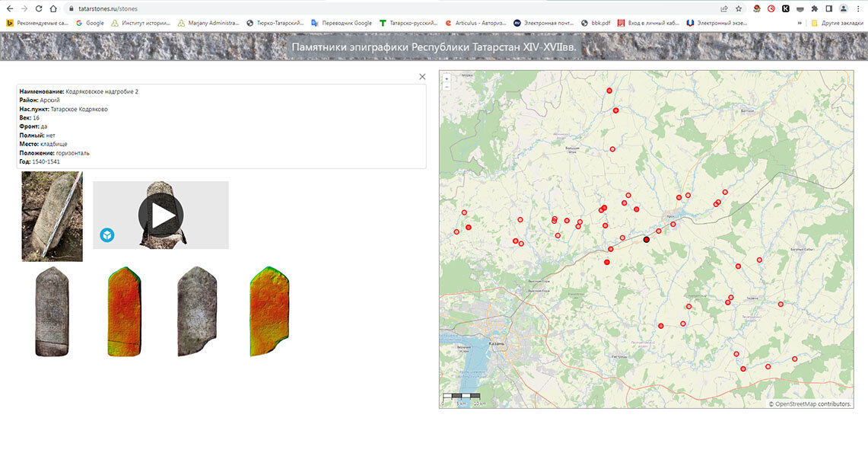This screenshot has height=453, width=868.
Task: Open the grey front-view stone image
Action: 52,312
